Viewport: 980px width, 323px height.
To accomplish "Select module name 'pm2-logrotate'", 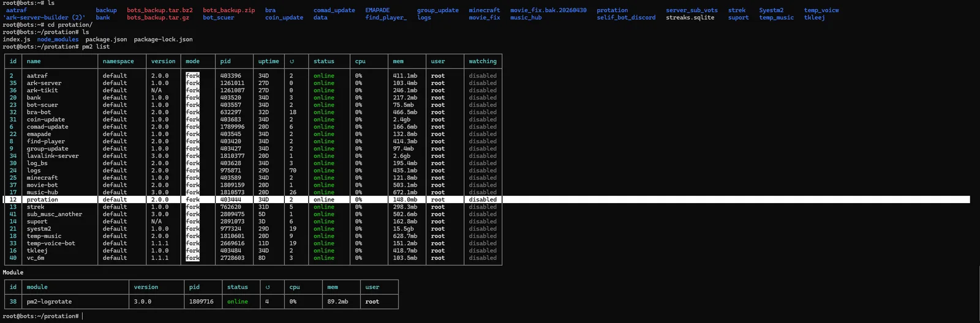I will click(x=49, y=302).
